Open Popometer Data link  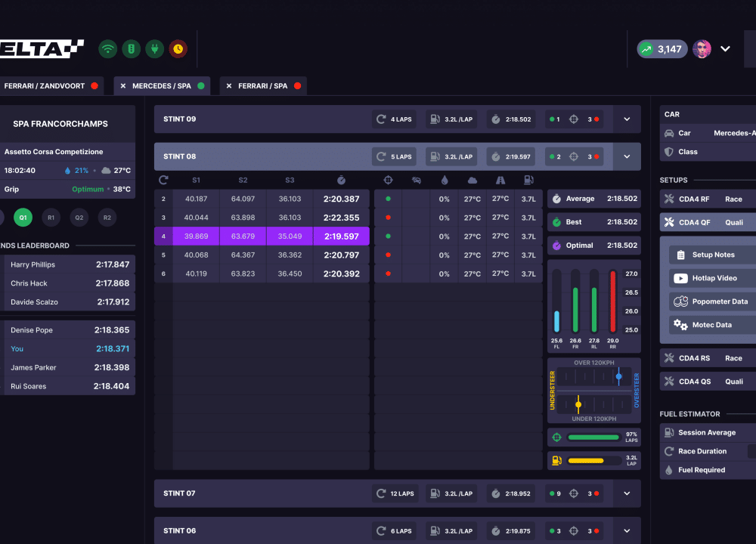[719, 301]
